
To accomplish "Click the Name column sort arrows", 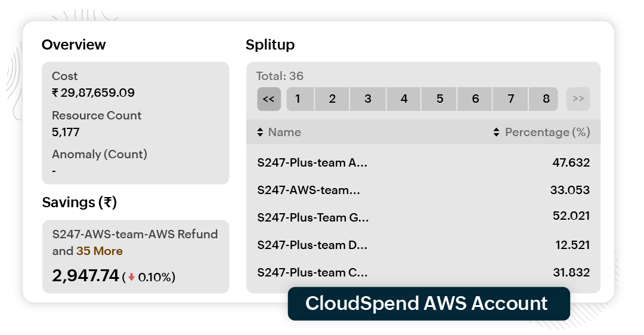I will tap(260, 133).
